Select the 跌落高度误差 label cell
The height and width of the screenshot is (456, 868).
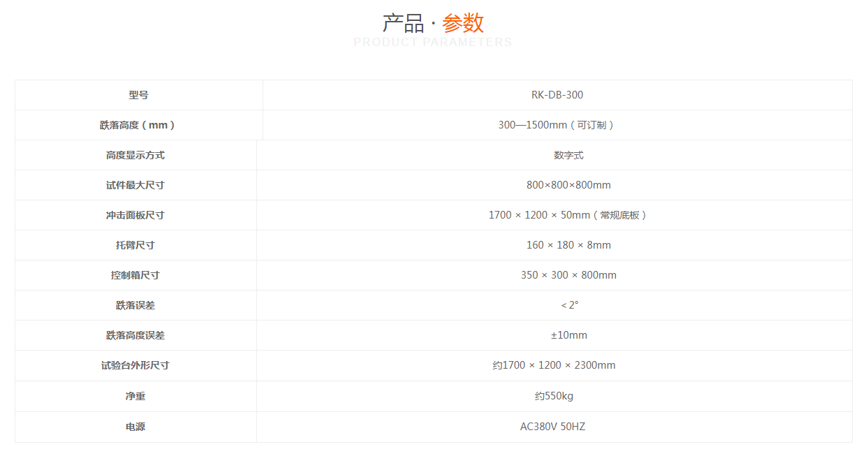click(135, 335)
